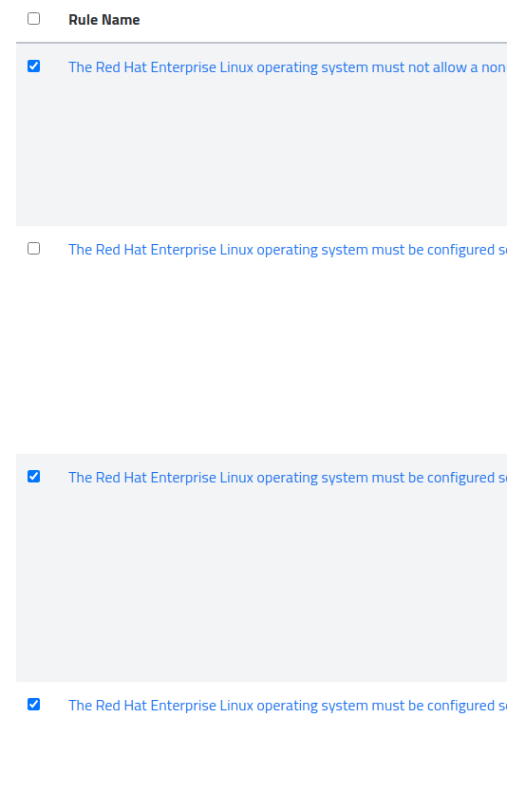Image resolution: width=507 pixels, height=812 pixels.
Task: Open the fourth rule's 'must be configured' link
Action: [288, 706]
